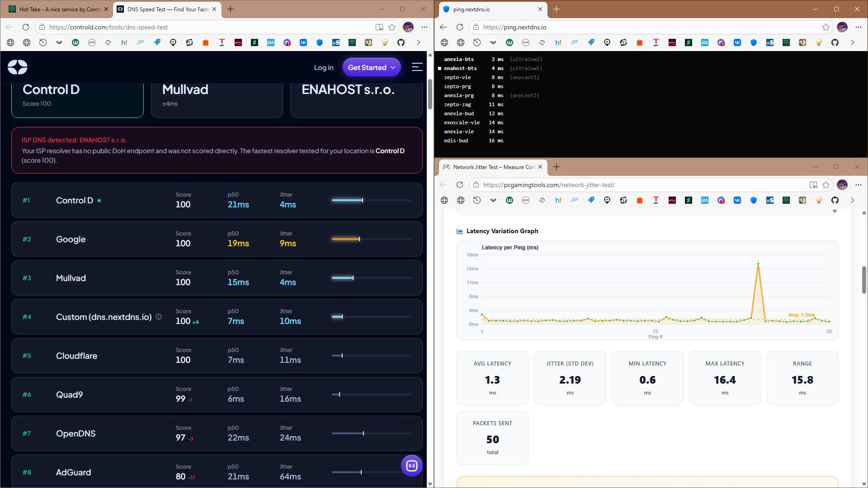Click the pcgamingtools page vertical scrollbar thumb
The width and height of the screenshot is (868, 488).
coord(864,280)
